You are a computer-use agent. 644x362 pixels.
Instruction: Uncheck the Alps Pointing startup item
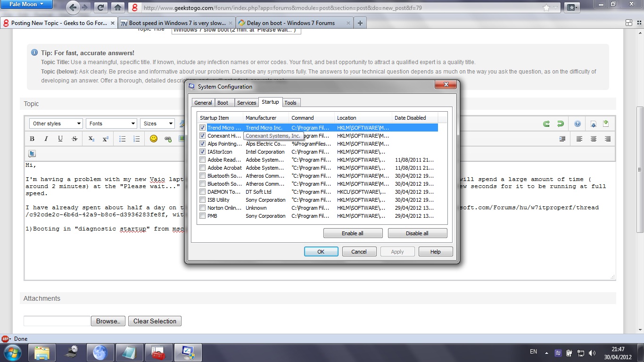(202, 144)
